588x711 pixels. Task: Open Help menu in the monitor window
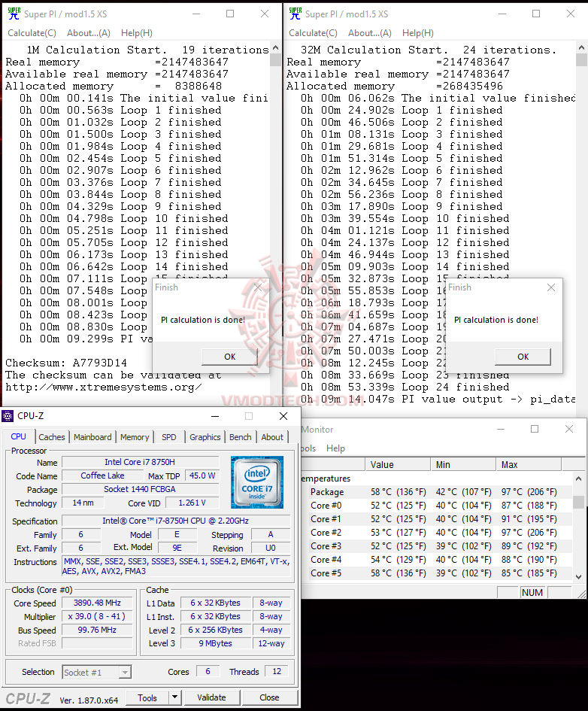tap(335, 448)
